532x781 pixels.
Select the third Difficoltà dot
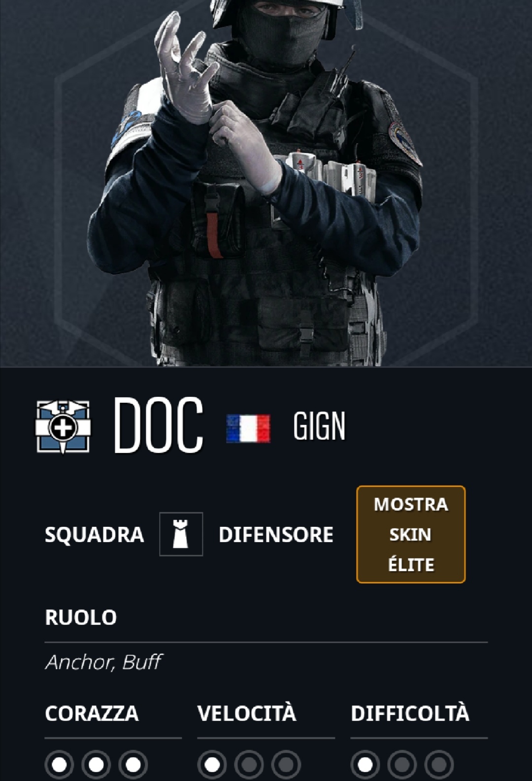pyautogui.click(x=439, y=765)
